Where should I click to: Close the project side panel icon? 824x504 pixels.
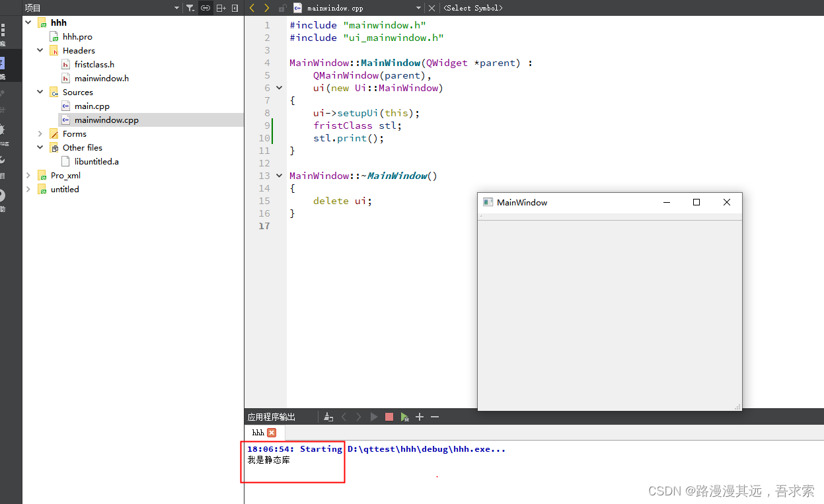coord(235,8)
